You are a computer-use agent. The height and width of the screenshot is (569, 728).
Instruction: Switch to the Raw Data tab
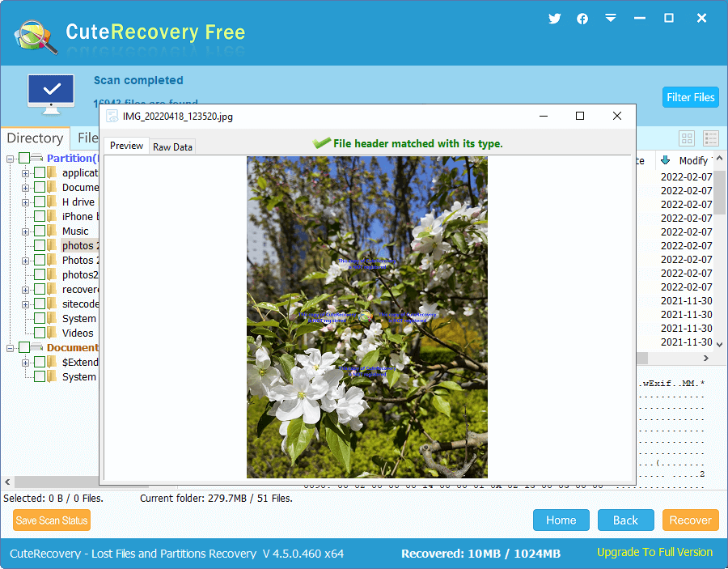coord(172,146)
